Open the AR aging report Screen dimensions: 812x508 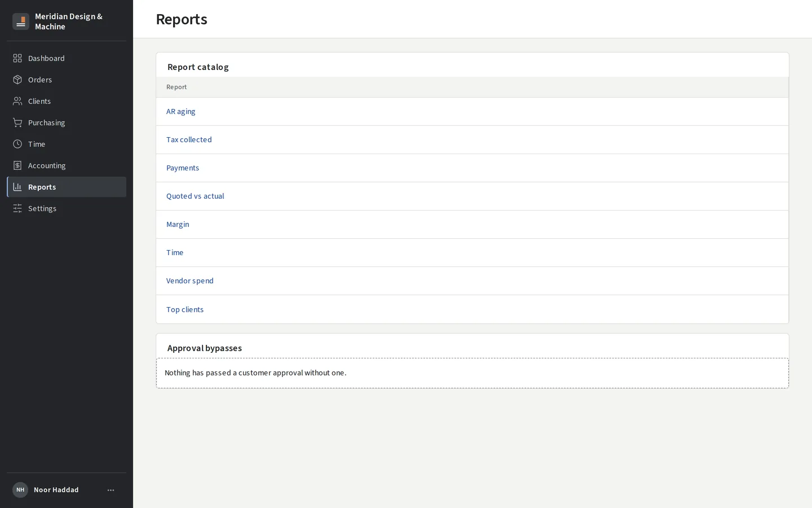point(180,112)
